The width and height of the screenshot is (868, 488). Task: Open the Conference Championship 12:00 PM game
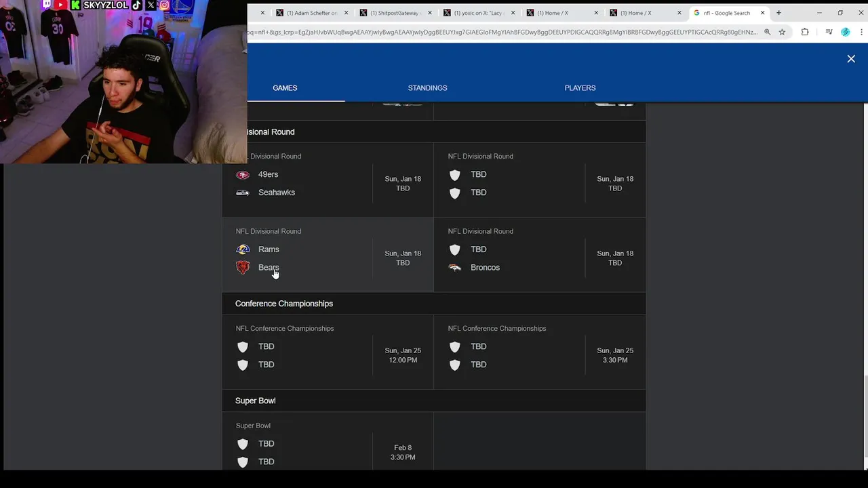coord(403,355)
